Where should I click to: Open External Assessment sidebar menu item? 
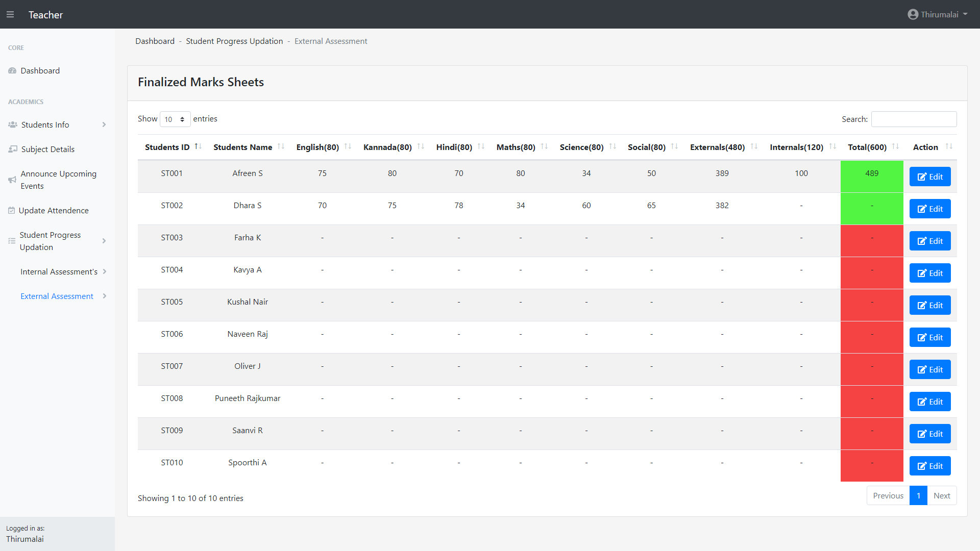tap(57, 296)
